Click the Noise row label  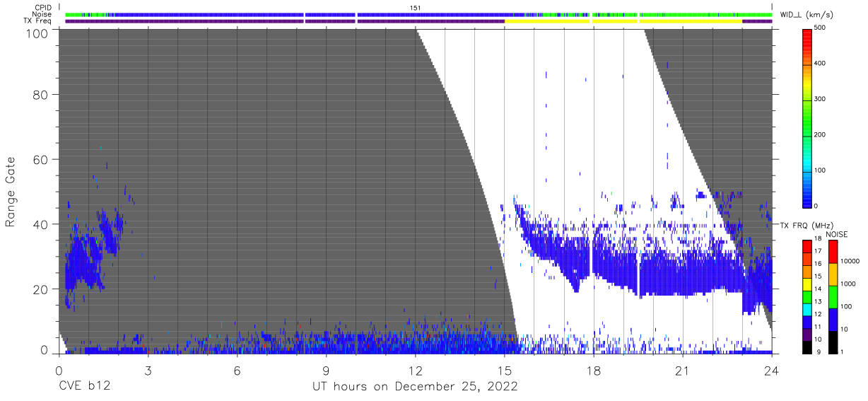[x=42, y=14]
